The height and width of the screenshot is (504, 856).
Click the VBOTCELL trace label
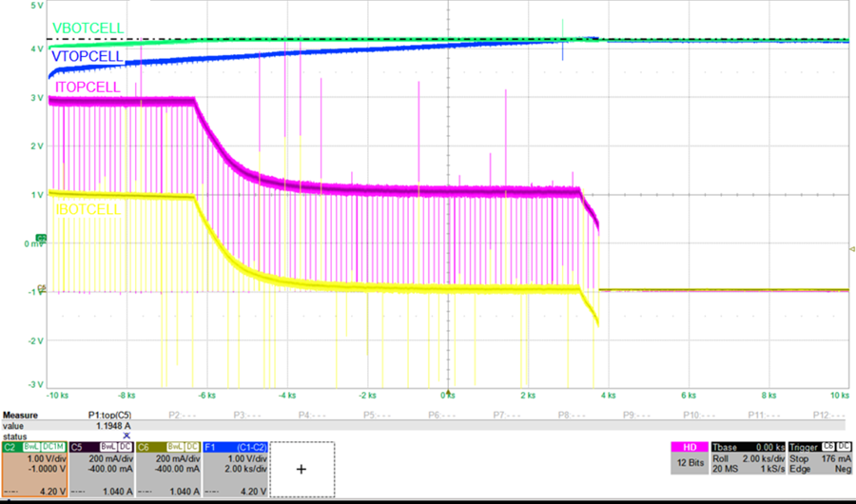(x=88, y=29)
